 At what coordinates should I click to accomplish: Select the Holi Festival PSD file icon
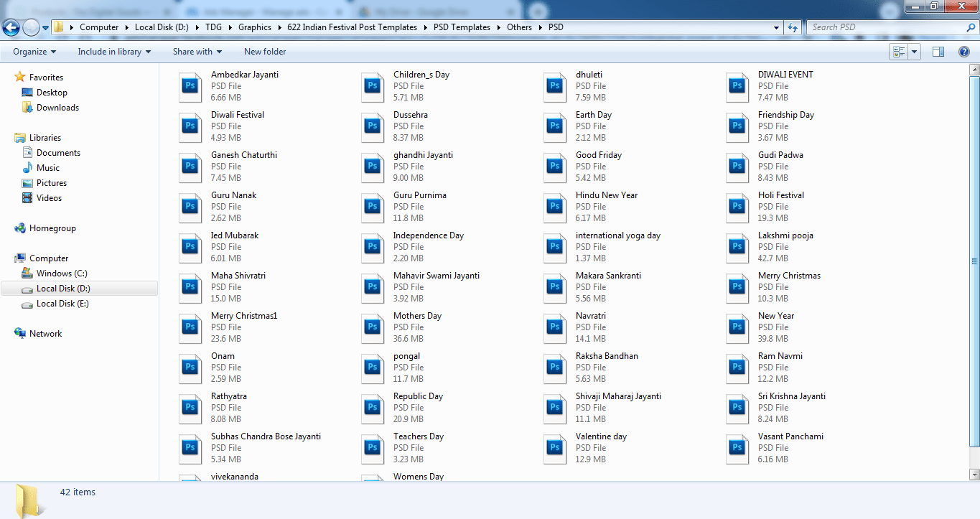click(737, 207)
